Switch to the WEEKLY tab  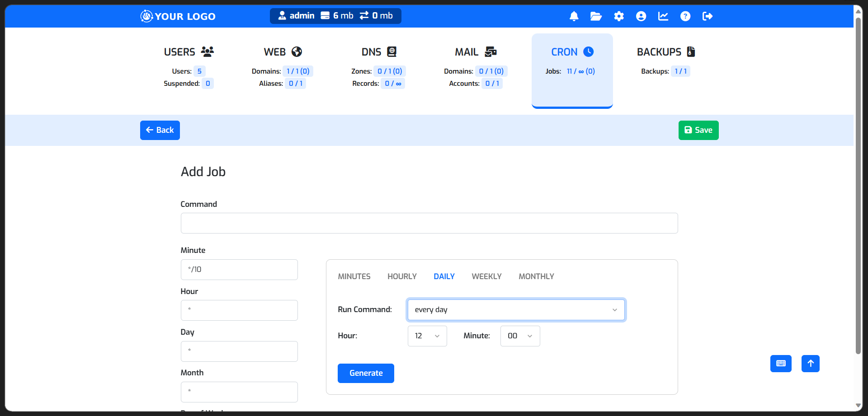click(x=486, y=276)
